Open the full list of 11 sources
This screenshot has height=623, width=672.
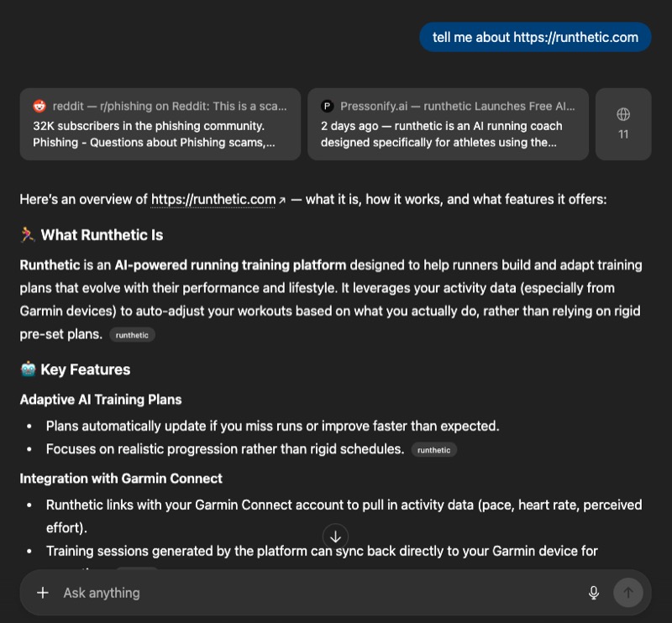click(x=623, y=124)
